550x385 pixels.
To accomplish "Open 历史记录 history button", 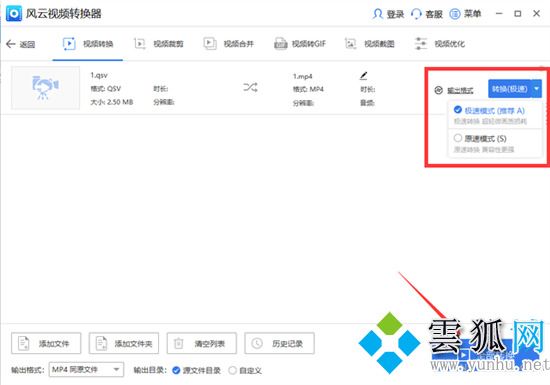I will (280, 343).
